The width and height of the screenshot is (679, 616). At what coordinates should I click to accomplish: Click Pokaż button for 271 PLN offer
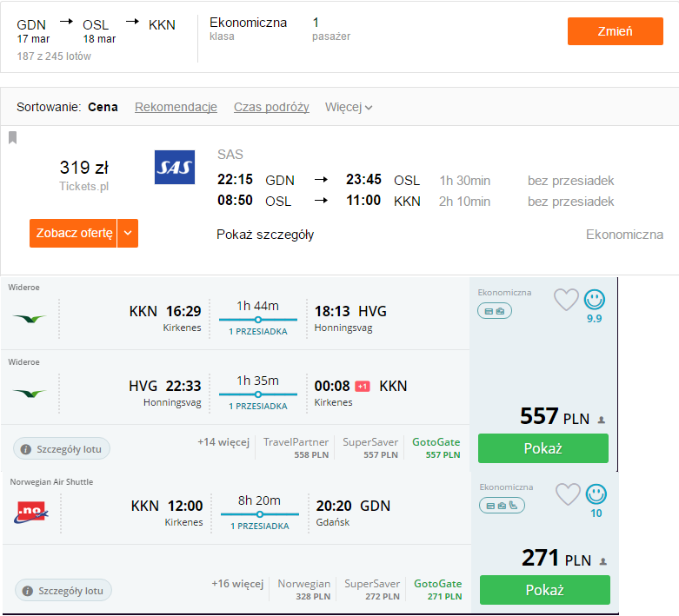pyautogui.click(x=545, y=590)
